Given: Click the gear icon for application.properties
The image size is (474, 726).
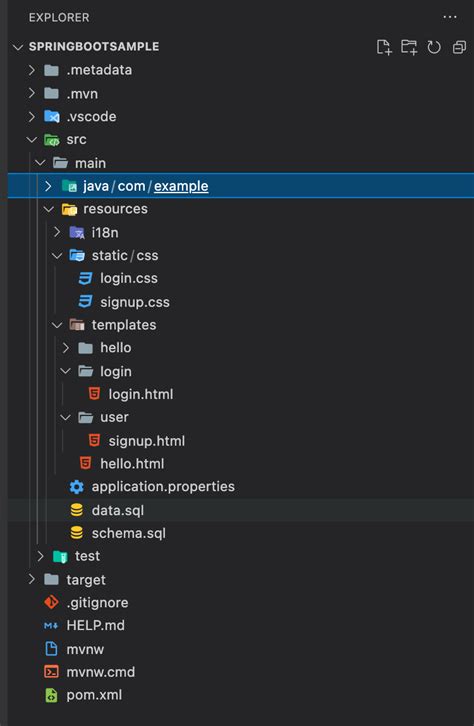Looking at the screenshot, I should point(76,487).
